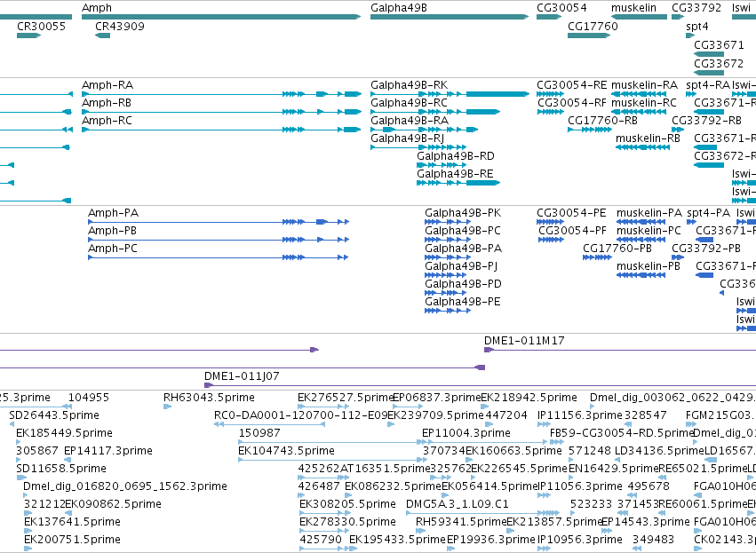Click the Dmel_dig_016820_0695_1562.3prime EST label
The image size is (756, 553).
(125, 486)
